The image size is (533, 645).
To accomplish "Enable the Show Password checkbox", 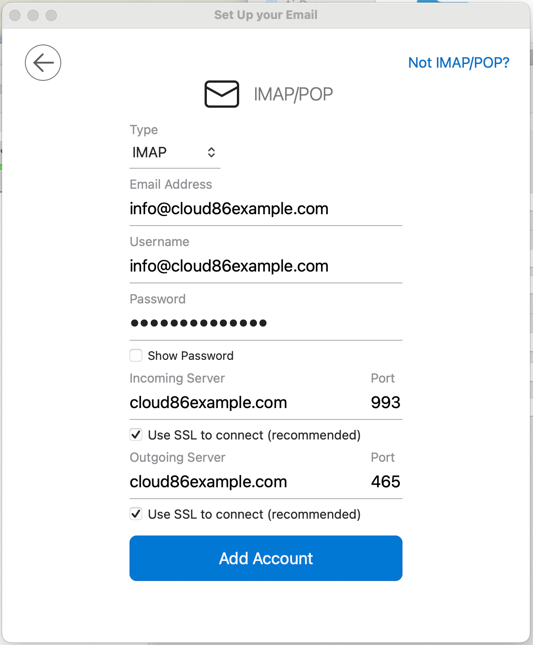I will click(x=136, y=355).
